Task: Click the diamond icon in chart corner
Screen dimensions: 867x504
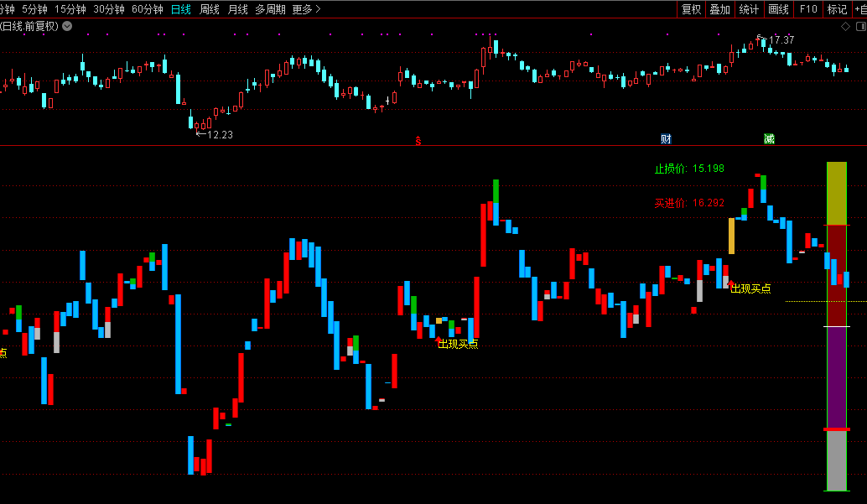Action: pos(845,26)
